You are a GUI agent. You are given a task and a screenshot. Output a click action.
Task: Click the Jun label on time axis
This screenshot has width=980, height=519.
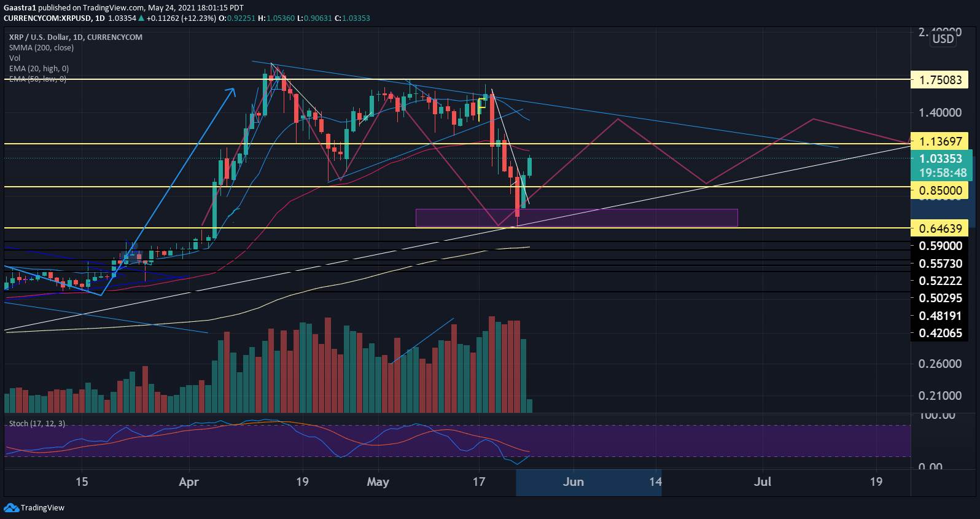pos(573,482)
